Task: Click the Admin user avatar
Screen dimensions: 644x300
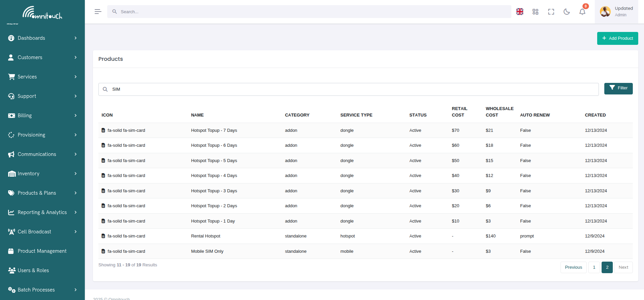Action: 605,12
